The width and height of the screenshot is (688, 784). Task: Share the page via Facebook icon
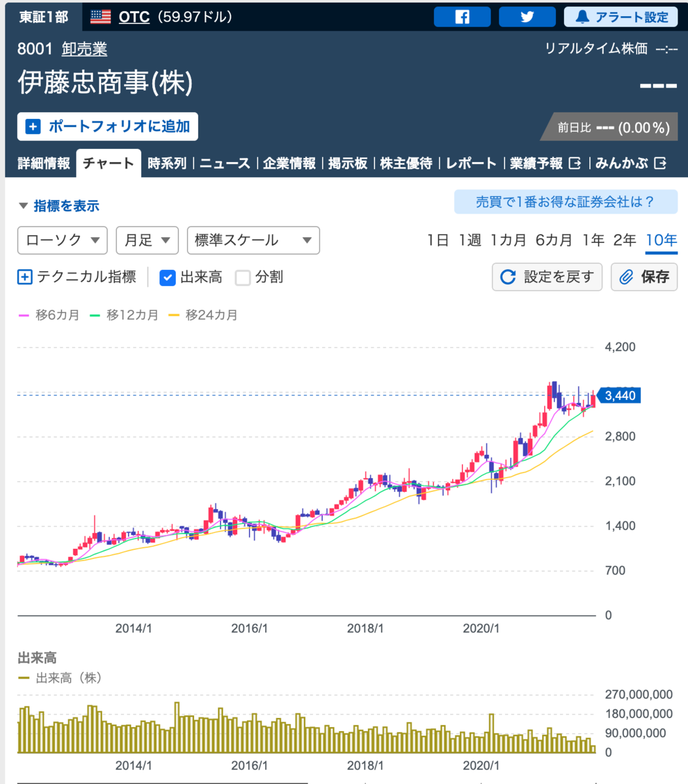pos(462,17)
